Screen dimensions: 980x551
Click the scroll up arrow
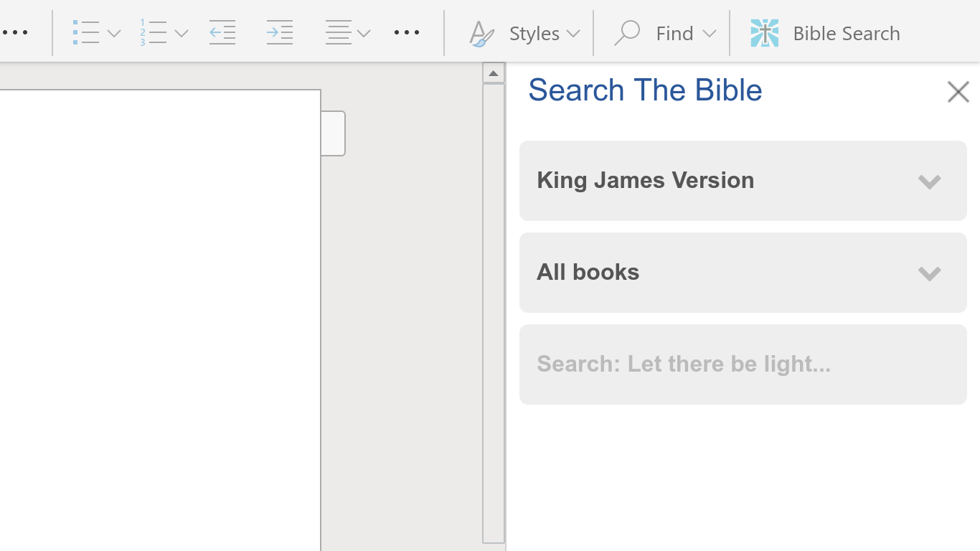point(493,73)
